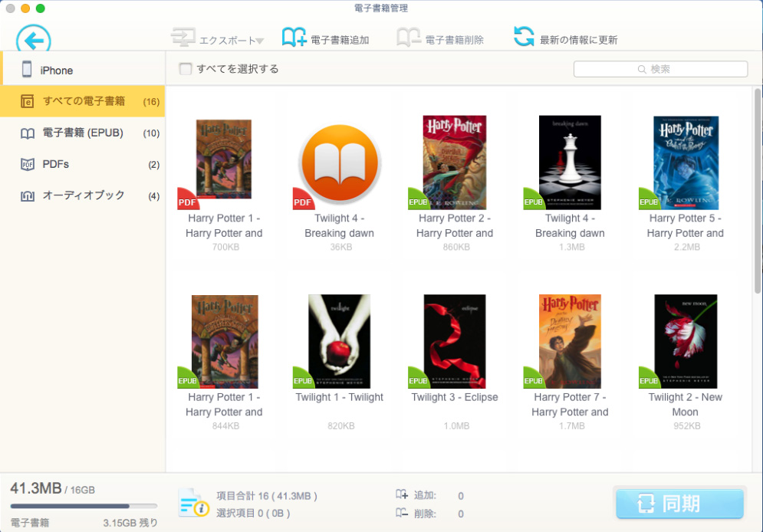Click 電子書籍追加 label

point(340,40)
